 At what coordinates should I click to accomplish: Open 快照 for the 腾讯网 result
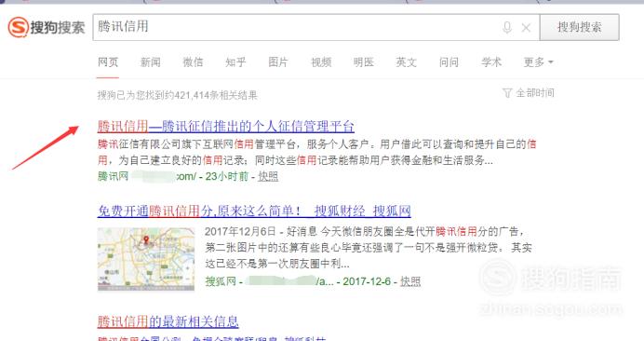click(x=268, y=176)
